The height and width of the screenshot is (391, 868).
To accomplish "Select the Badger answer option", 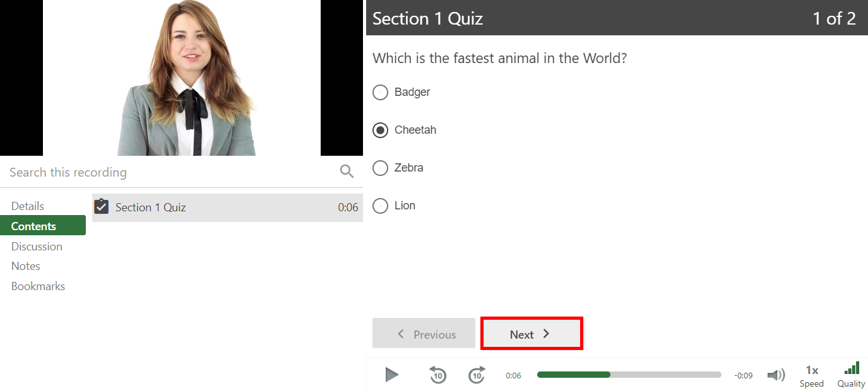I will (380, 93).
